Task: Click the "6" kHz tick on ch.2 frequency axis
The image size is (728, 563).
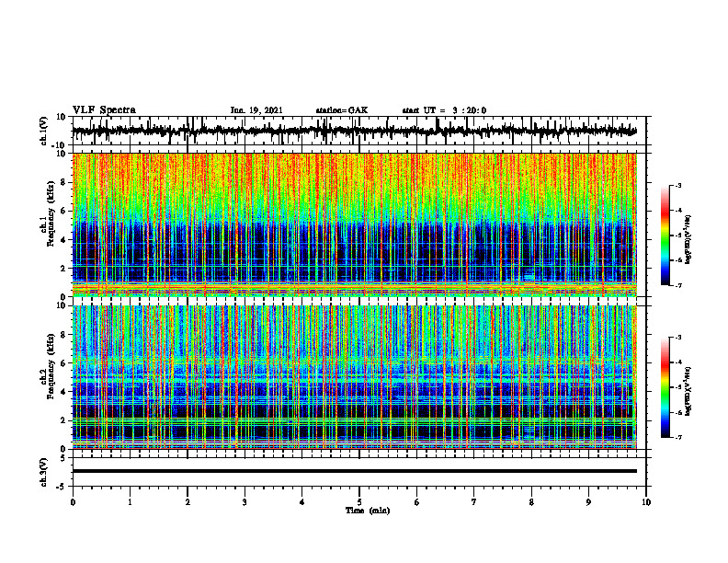Action: coord(64,363)
